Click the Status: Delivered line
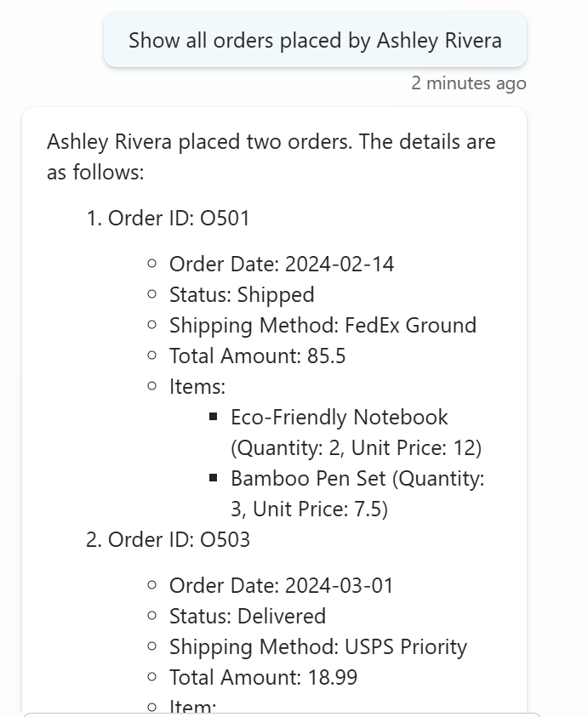Image resolution: width=588 pixels, height=717 pixels. tap(248, 616)
